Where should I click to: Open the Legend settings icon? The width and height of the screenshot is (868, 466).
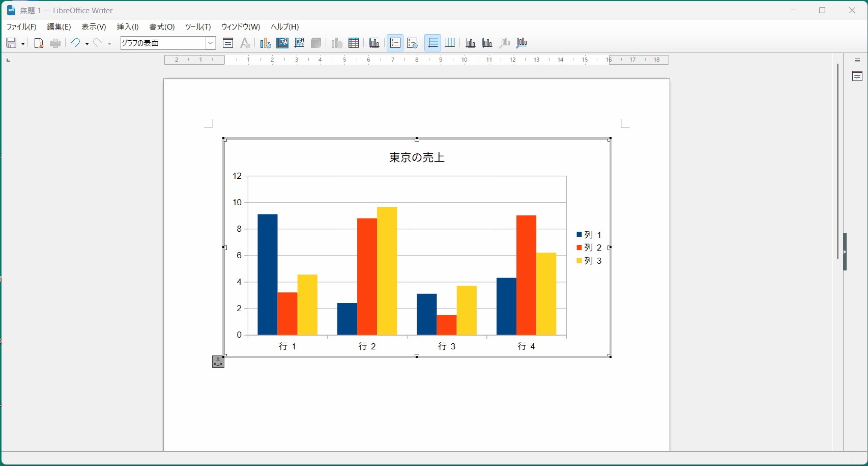click(413, 43)
